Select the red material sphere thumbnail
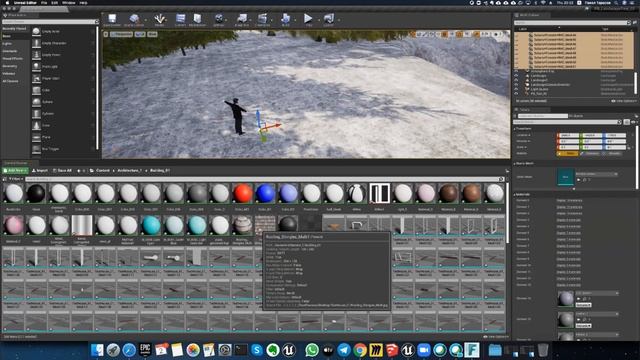Screen dimensions: 640x360 (x=242, y=193)
